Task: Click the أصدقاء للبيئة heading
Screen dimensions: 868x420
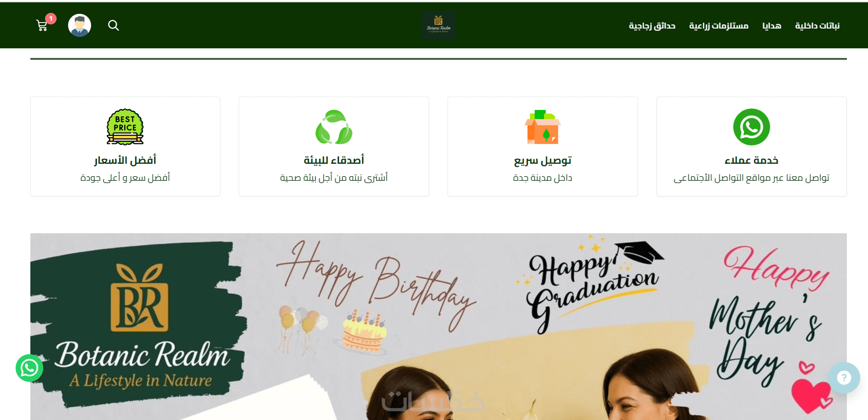Action: tap(334, 160)
